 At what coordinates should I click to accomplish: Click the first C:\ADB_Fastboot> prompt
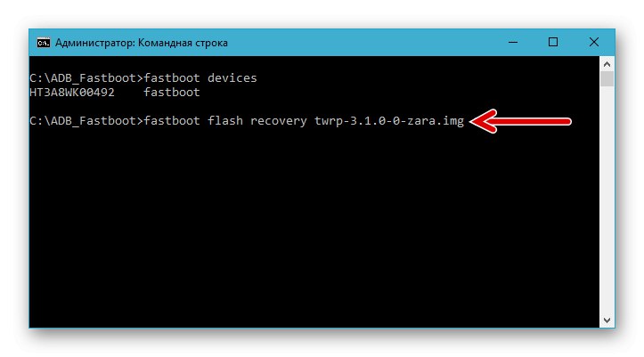point(84,78)
